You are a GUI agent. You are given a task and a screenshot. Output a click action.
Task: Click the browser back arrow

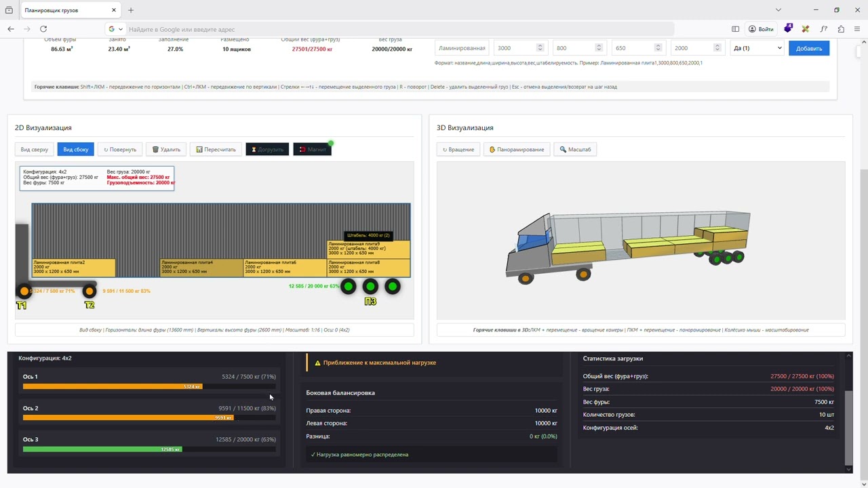pyautogui.click(x=11, y=29)
